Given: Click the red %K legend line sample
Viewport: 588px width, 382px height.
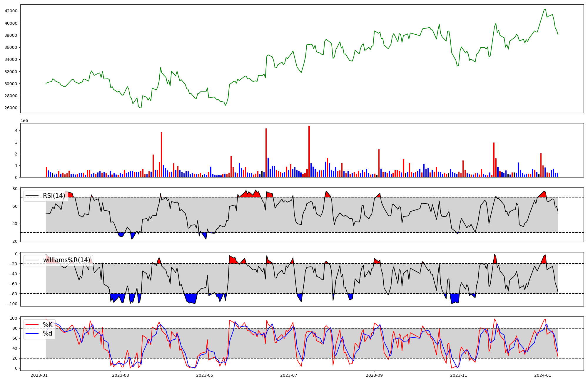Looking at the screenshot, I should coord(32,325).
